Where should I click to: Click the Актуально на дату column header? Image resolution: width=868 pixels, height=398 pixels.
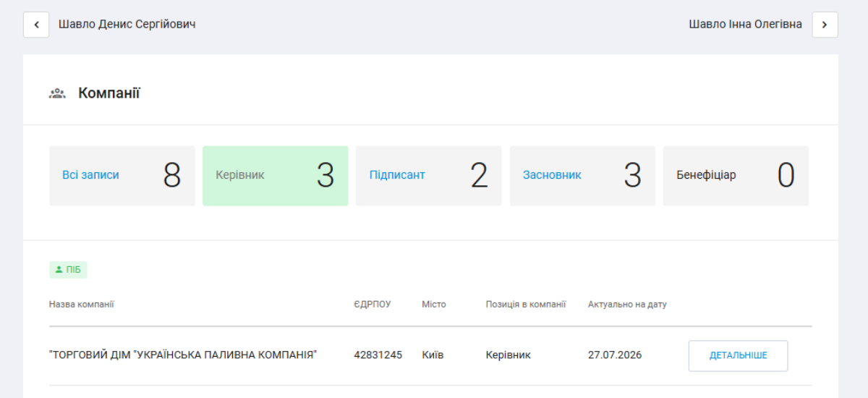click(627, 305)
